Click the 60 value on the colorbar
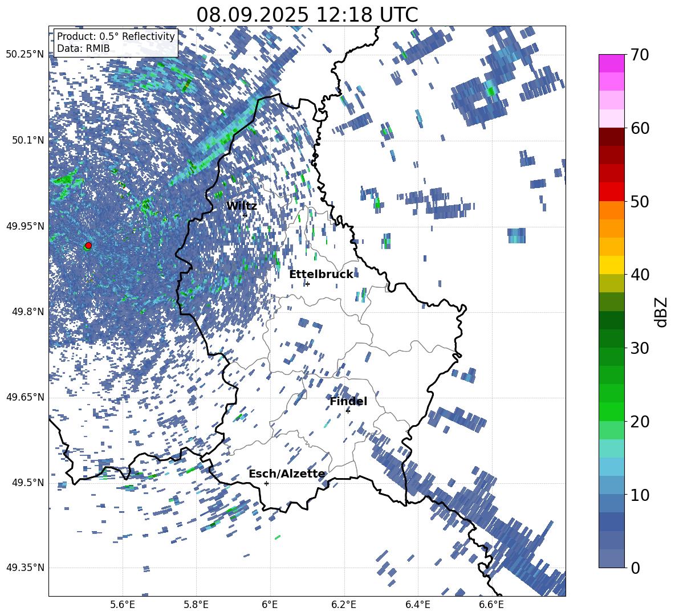This screenshot has width=675, height=616. (640, 128)
